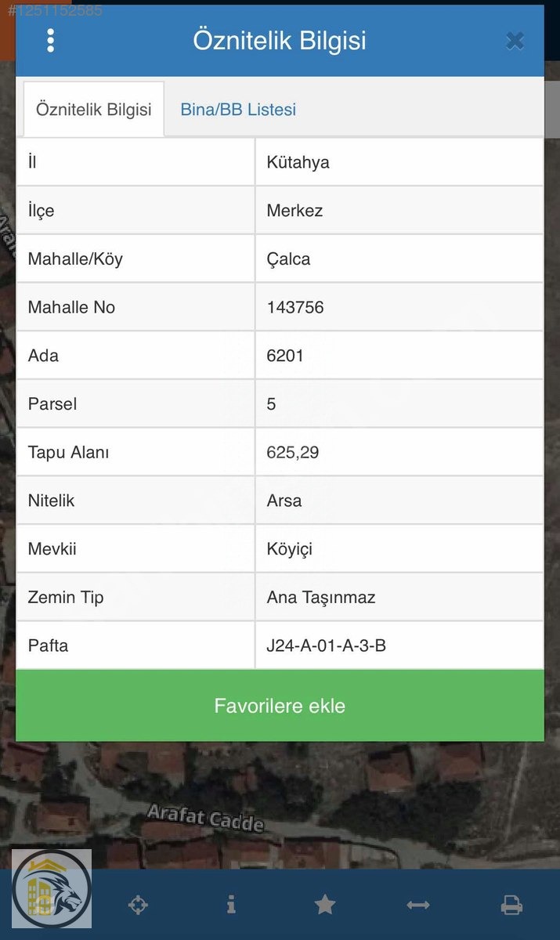
Task: Tap the lion logo in bottom corner
Action: [x=52, y=889]
